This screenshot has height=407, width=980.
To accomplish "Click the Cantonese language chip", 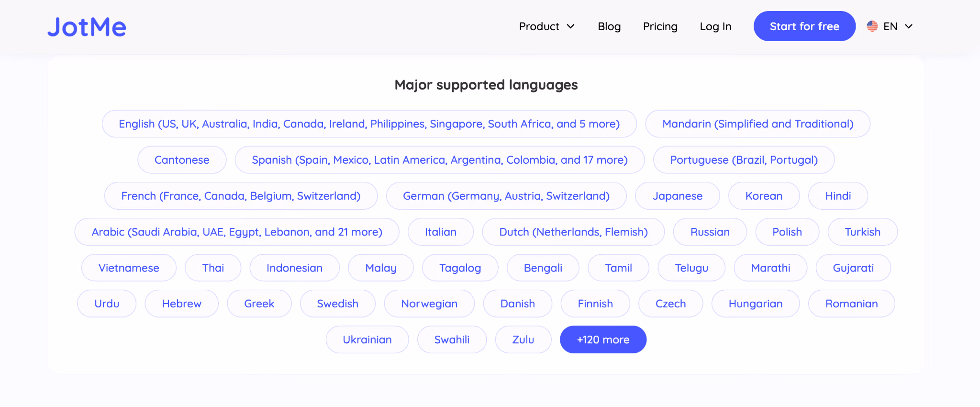I will click(x=182, y=160).
